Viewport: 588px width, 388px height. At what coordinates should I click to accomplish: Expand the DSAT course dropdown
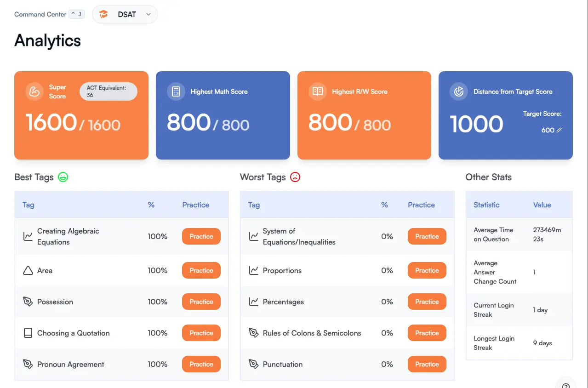coord(148,14)
